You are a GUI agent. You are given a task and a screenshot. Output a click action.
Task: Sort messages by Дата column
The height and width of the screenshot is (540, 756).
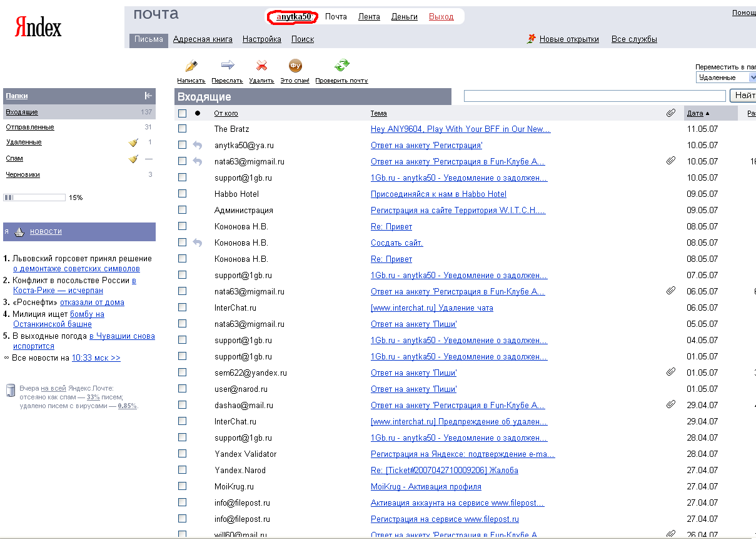pyautogui.click(x=695, y=113)
